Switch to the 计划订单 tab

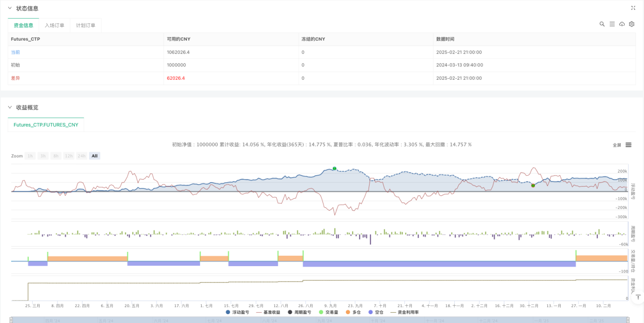[x=85, y=25]
